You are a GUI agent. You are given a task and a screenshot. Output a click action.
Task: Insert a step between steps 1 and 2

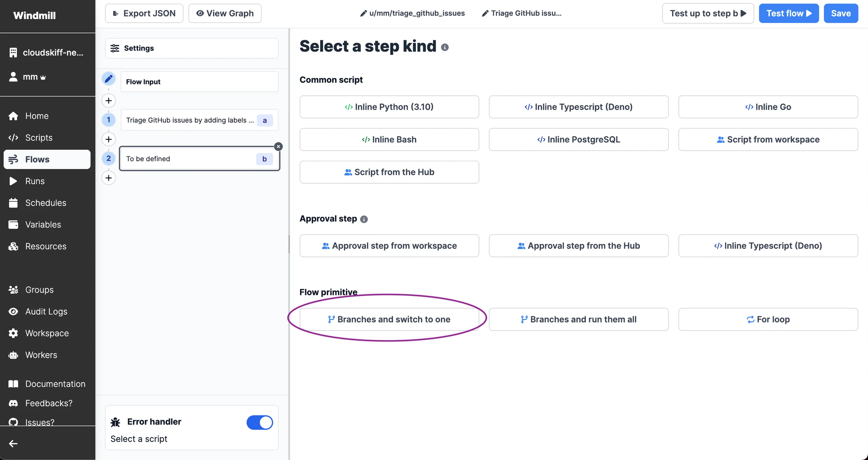click(109, 139)
